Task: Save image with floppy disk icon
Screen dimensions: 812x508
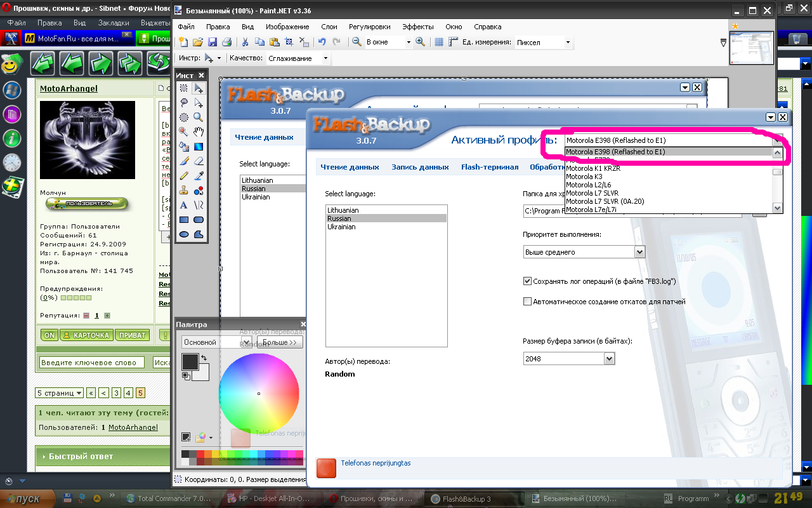Action: tap(212, 42)
